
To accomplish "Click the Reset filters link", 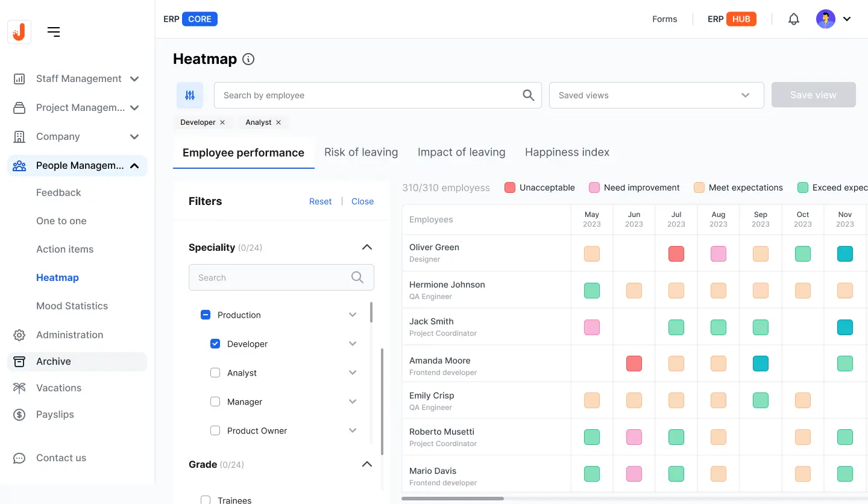I will (320, 201).
